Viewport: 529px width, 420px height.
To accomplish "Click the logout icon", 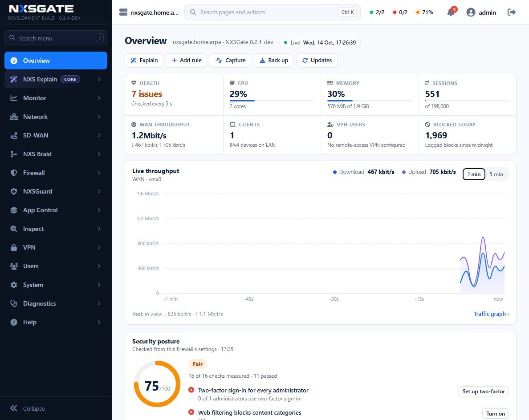I will pos(512,12).
